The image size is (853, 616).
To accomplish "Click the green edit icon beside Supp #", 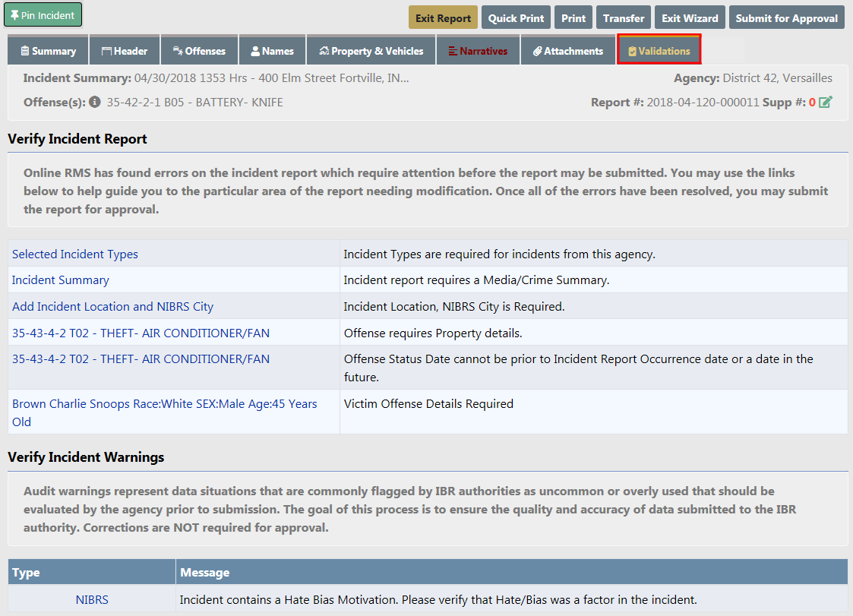I will point(826,102).
